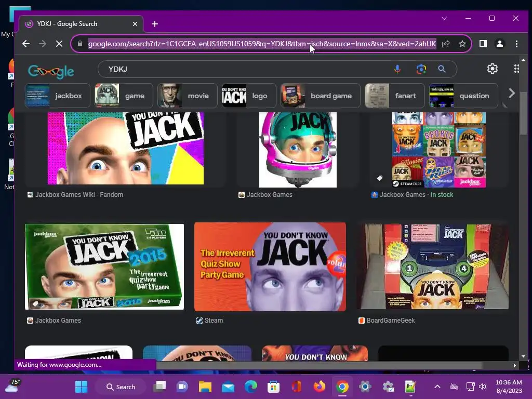
Task: Open You Don't Know Jack 2015 image
Action: click(104, 267)
